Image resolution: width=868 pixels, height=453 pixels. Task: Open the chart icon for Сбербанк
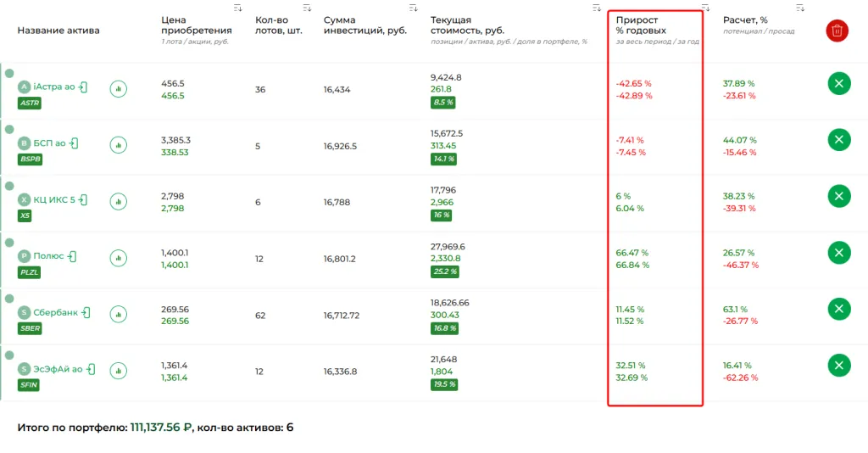[118, 313]
